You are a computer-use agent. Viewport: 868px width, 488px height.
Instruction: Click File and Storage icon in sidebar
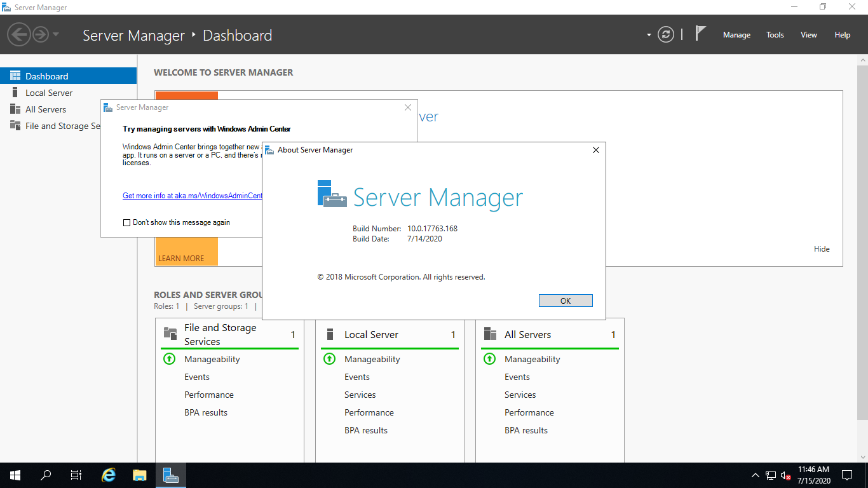coord(15,125)
